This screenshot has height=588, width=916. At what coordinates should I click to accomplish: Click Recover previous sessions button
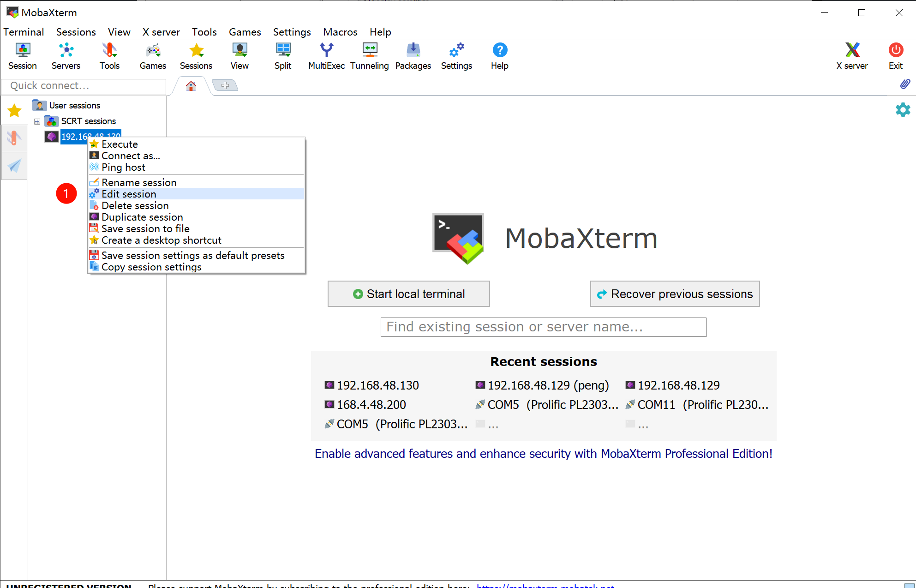pos(675,294)
